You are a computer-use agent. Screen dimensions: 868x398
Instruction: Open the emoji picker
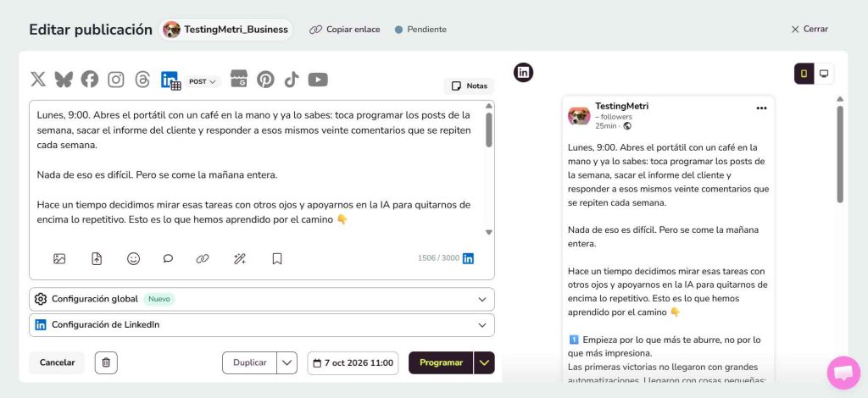133,259
